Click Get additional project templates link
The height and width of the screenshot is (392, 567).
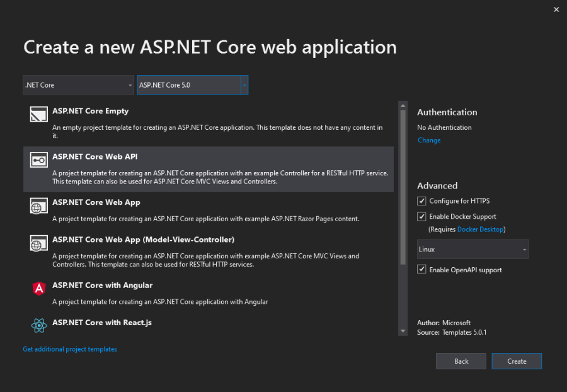click(x=70, y=349)
